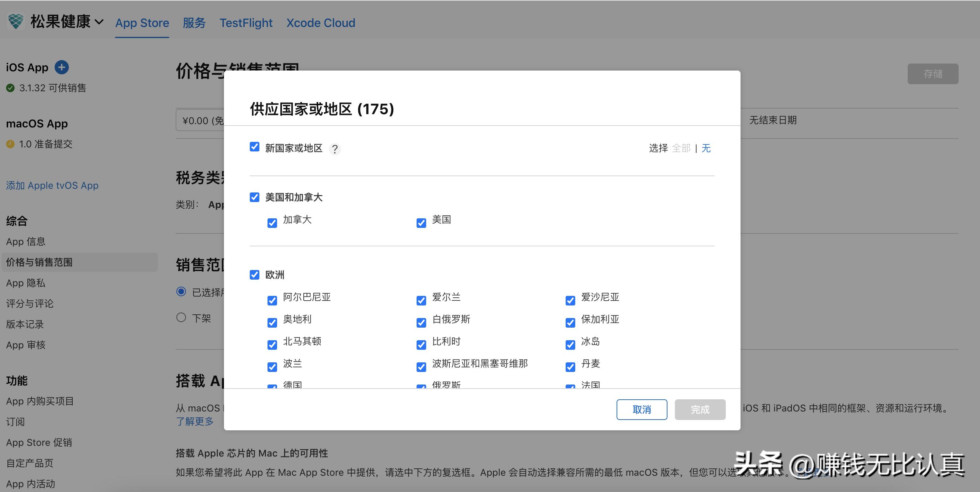Screen dimensions: 980x492
Task: Select the 下架 radio button
Action: point(181,317)
